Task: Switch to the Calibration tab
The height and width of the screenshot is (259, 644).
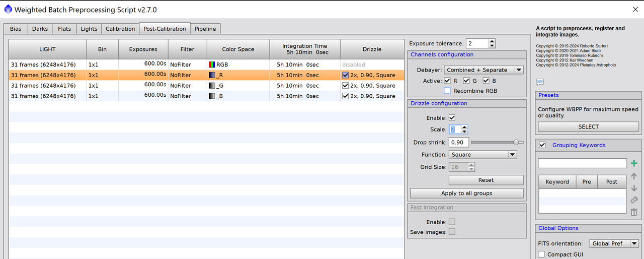Action: click(x=120, y=29)
